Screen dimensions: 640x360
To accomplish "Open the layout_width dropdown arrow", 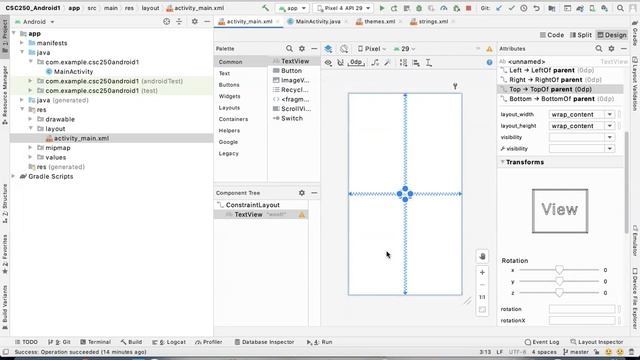I will click(x=609, y=115).
